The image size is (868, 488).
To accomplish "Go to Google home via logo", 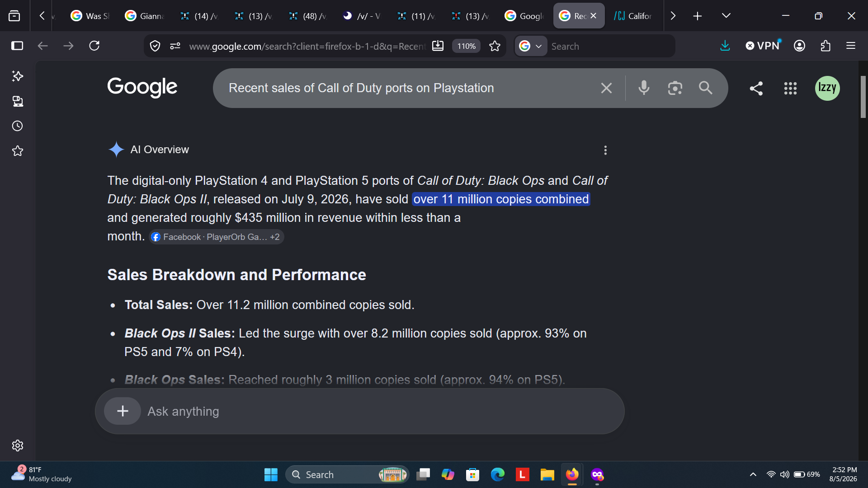I will (x=142, y=87).
